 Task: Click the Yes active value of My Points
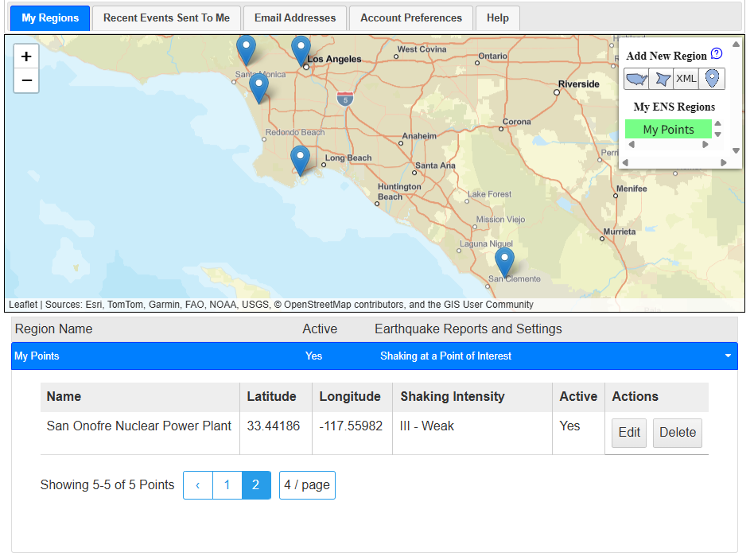313,356
